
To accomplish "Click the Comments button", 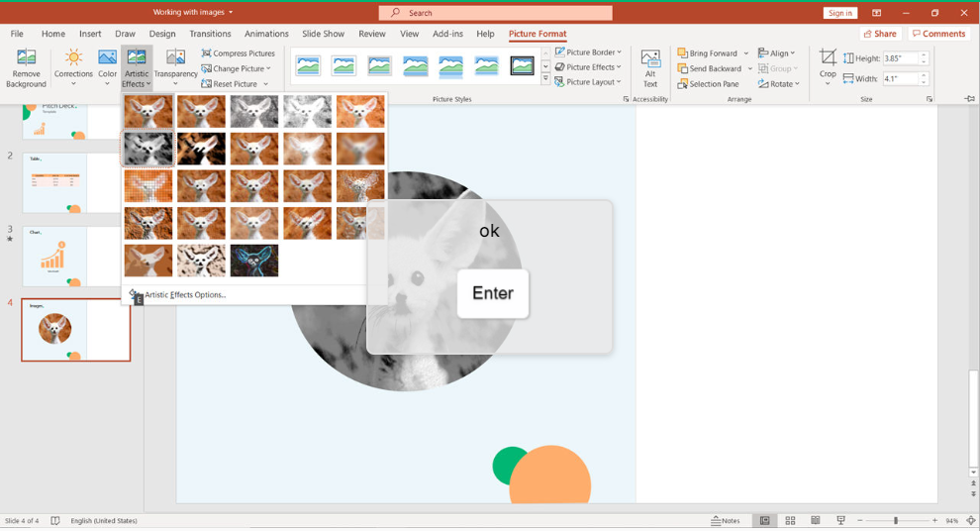I will (938, 34).
